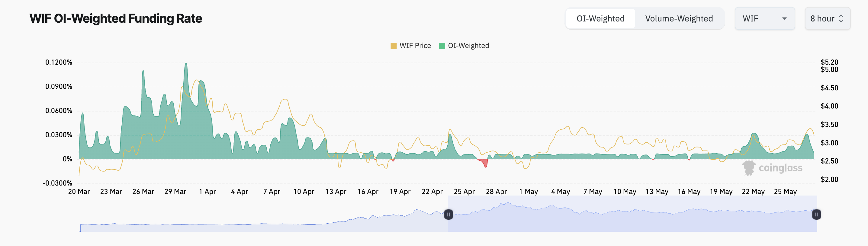Click the 25 Apr date label

[464, 192]
